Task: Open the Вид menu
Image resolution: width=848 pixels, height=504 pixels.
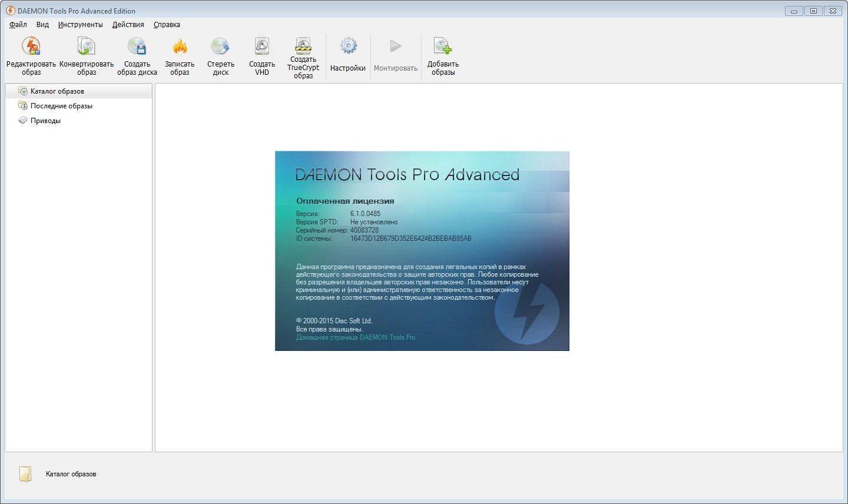Action: pos(42,25)
